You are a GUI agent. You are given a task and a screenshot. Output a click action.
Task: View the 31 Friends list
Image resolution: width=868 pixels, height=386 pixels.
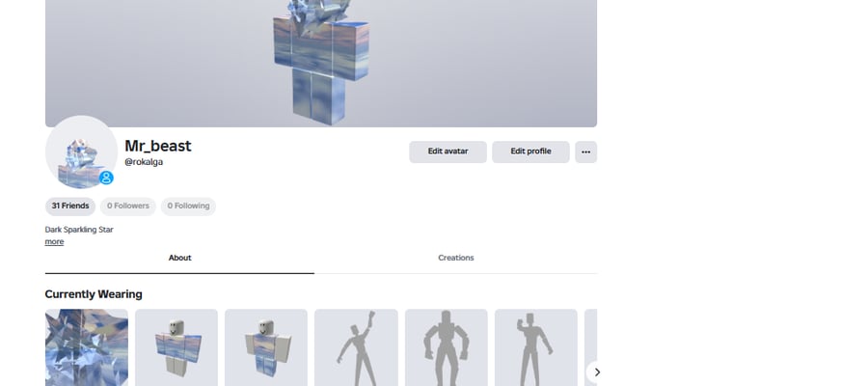click(x=70, y=206)
